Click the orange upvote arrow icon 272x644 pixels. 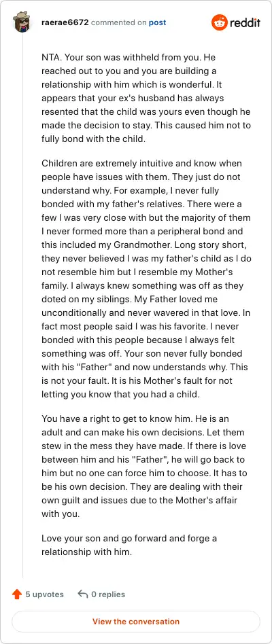[x=17, y=594]
